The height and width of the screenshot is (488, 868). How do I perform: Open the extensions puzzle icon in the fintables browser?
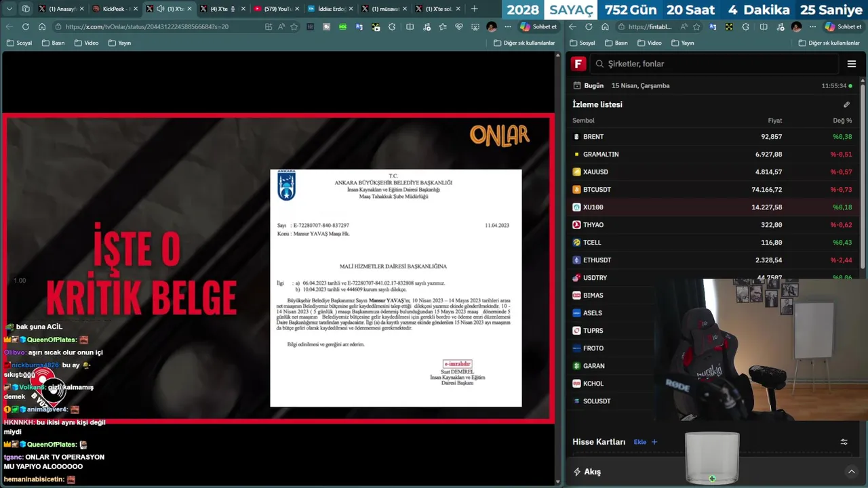(x=745, y=26)
